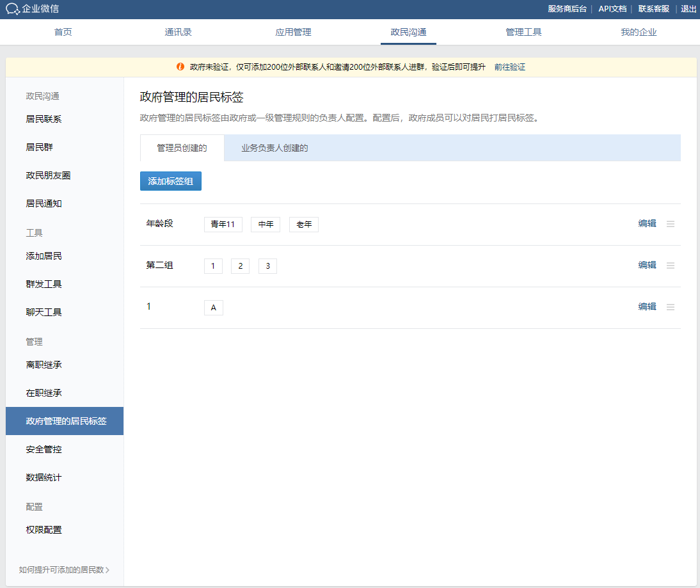This screenshot has width=700, height=588.
Task: Click the 年龄段 group name
Action: [x=159, y=223]
